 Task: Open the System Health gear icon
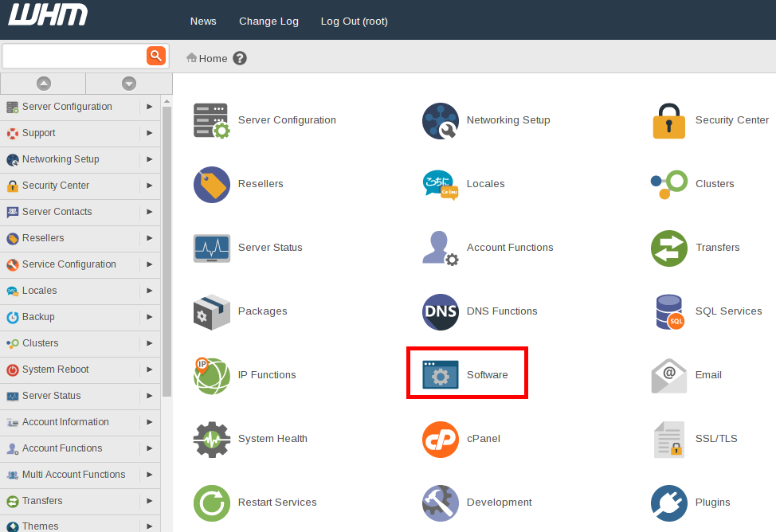click(212, 439)
